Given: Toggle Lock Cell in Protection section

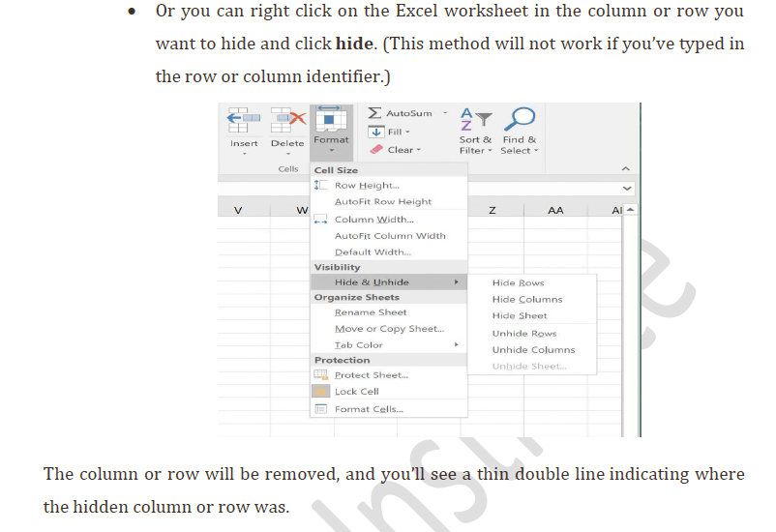Looking at the screenshot, I should pyautogui.click(x=356, y=392).
